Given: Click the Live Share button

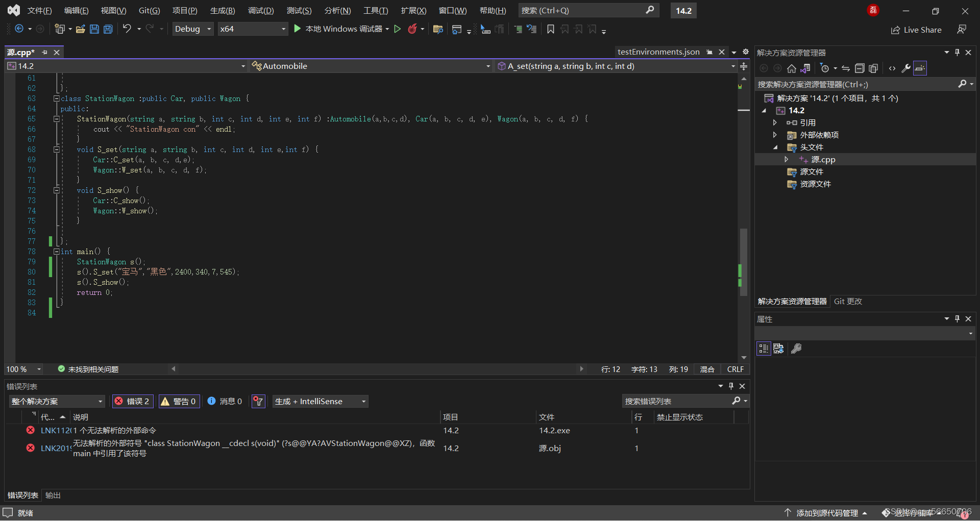Looking at the screenshot, I should click(x=916, y=30).
